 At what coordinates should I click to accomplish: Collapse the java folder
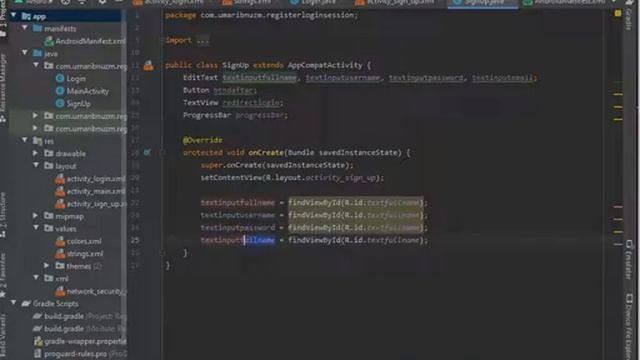tap(25, 53)
